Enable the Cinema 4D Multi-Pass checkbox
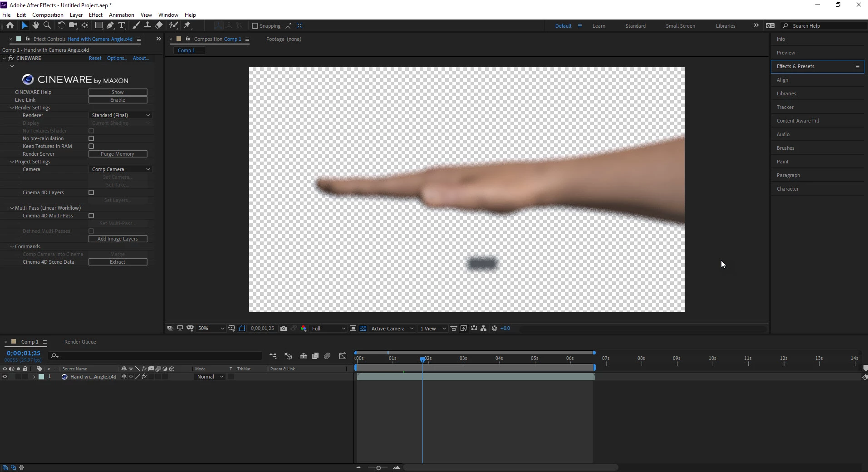Image resolution: width=868 pixels, height=472 pixels. [91, 216]
